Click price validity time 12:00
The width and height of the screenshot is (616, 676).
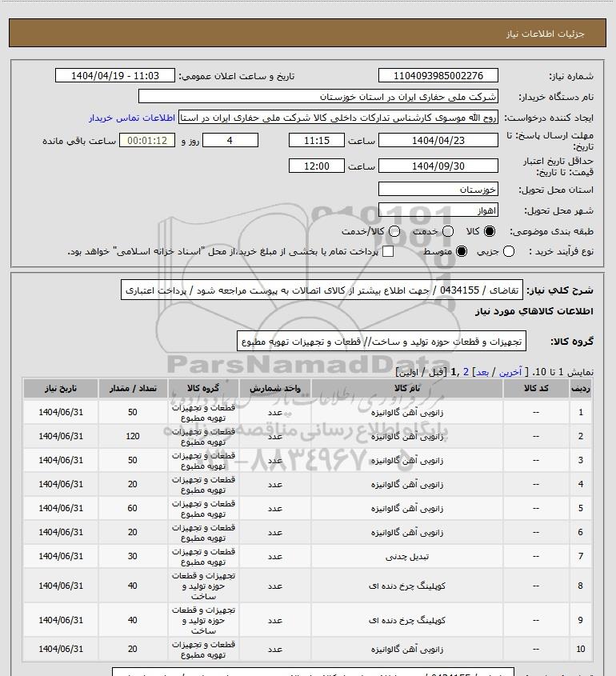click(x=317, y=166)
